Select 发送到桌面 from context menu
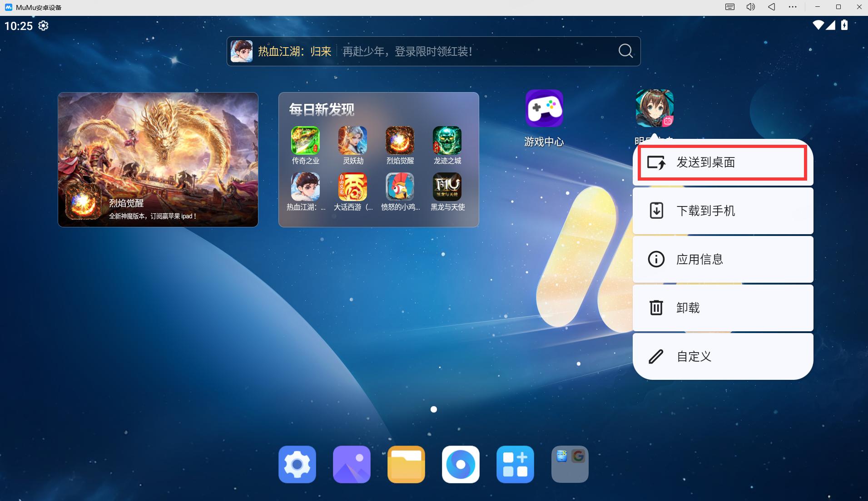This screenshot has height=501, width=868. pos(722,162)
